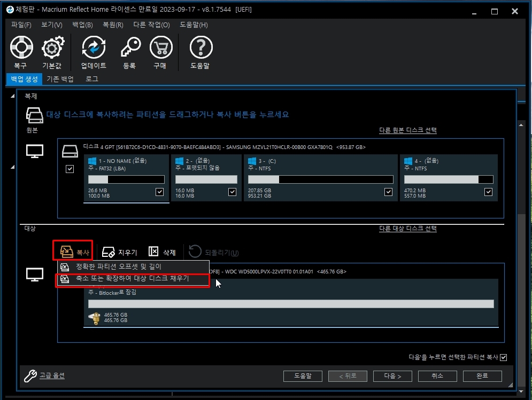
Task: Click the Disk 4 hard drive icon
Action: tap(70, 151)
